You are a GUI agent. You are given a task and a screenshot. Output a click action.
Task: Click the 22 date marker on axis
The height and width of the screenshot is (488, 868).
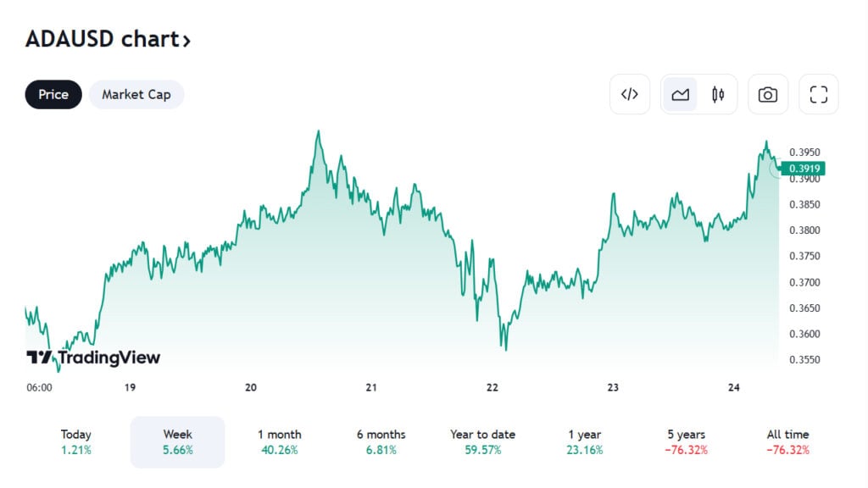(x=492, y=387)
